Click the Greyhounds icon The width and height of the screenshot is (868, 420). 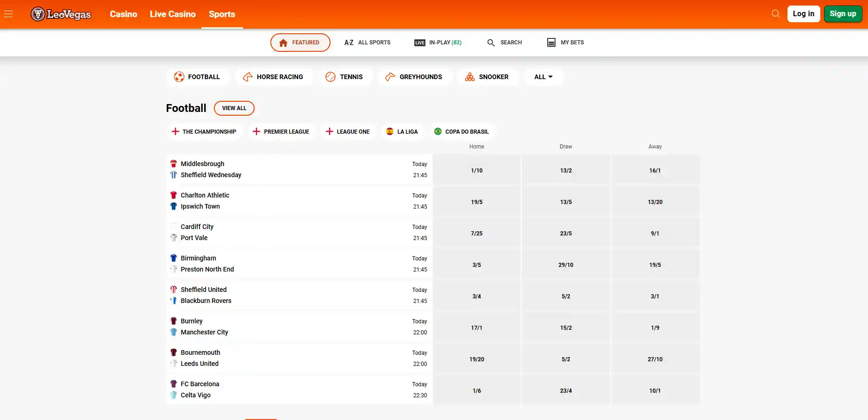tap(390, 77)
